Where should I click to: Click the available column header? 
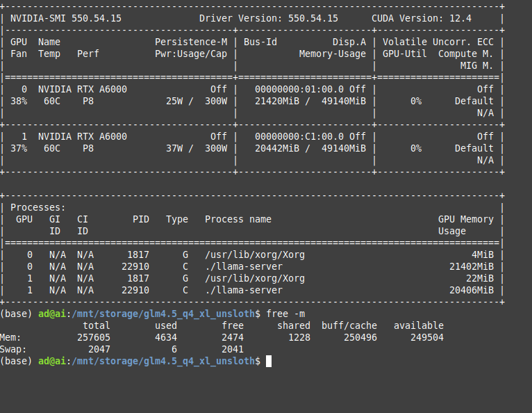pyautogui.click(x=419, y=325)
